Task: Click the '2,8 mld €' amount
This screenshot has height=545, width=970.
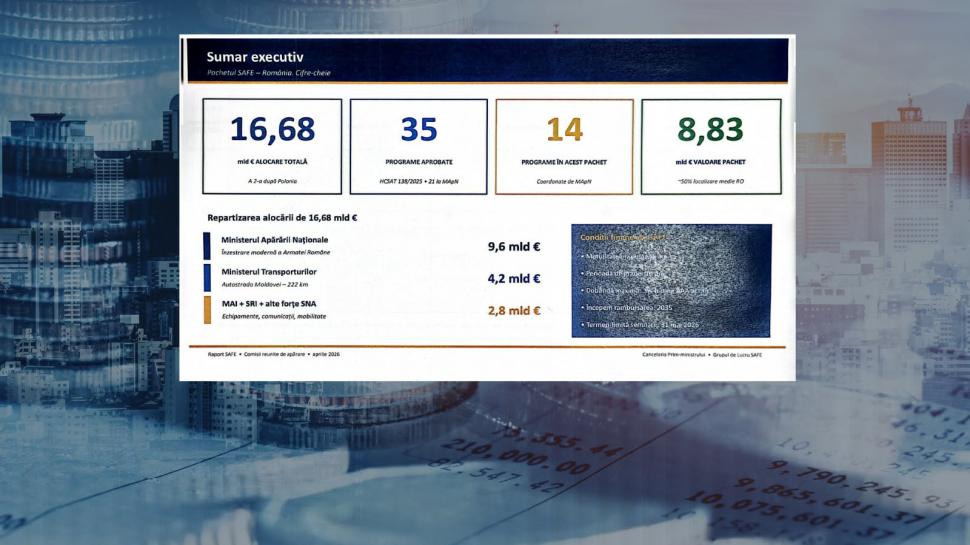Action: pyautogui.click(x=514, y=311)
